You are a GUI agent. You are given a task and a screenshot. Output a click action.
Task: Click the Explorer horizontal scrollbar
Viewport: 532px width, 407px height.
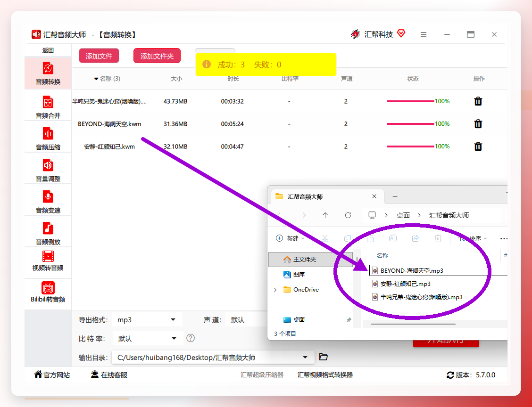pos(413,324)
